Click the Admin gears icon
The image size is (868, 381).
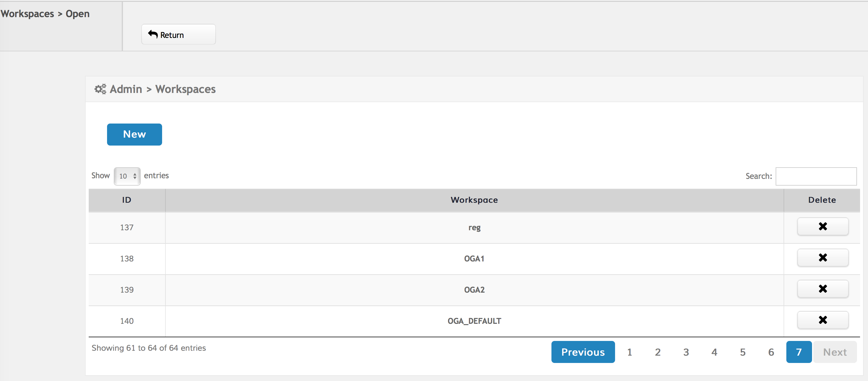[x=100, y=89]
